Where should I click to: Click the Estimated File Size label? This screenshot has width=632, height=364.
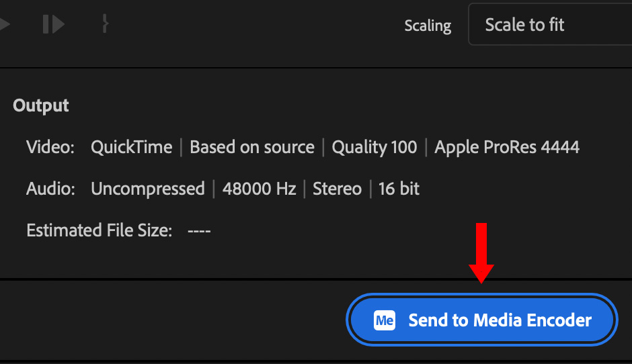99,230
